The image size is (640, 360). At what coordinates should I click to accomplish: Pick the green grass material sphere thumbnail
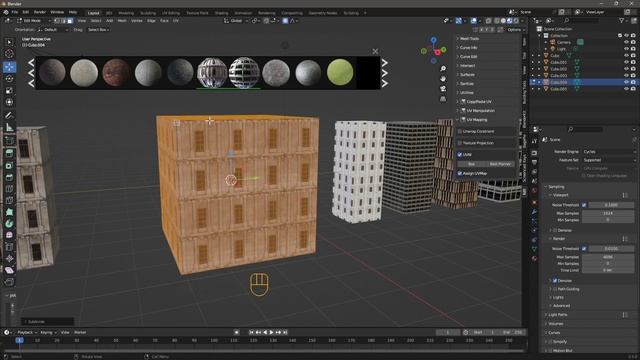[340, 73]
